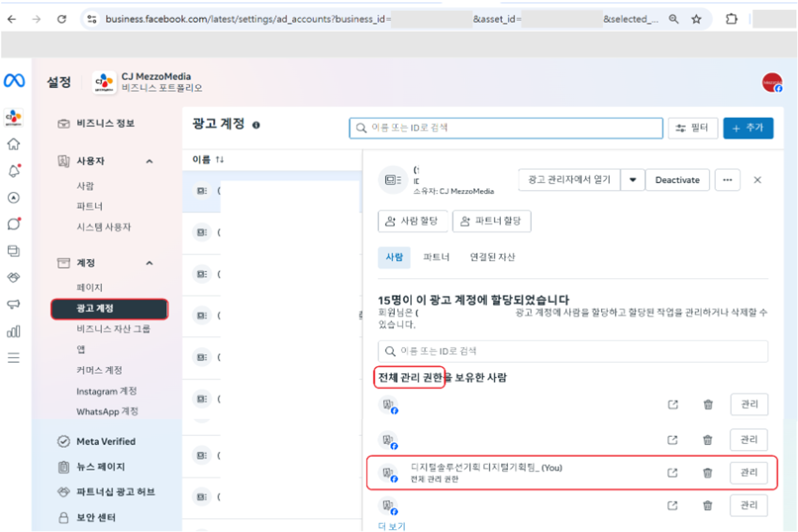Focus the top ad account search field
This screenshot has width=798, height=532.
click(506, 128)
